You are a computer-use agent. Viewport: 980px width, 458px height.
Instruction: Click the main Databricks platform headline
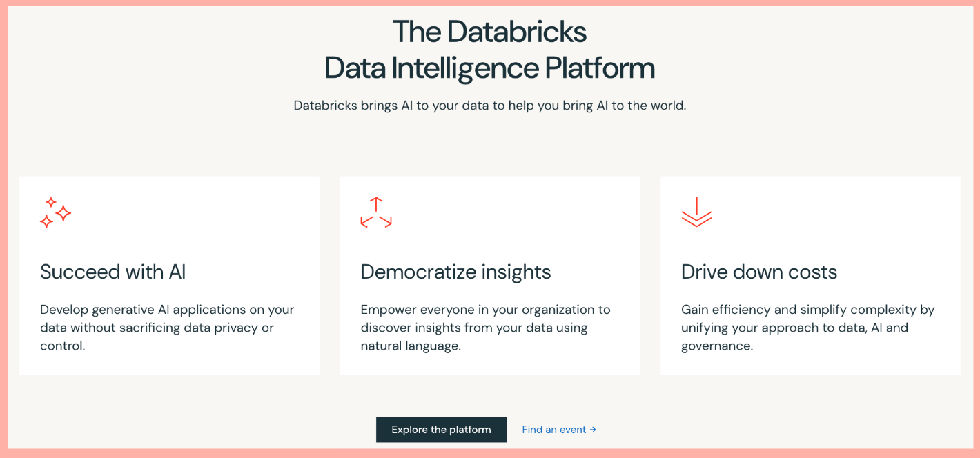pos(490,50)
